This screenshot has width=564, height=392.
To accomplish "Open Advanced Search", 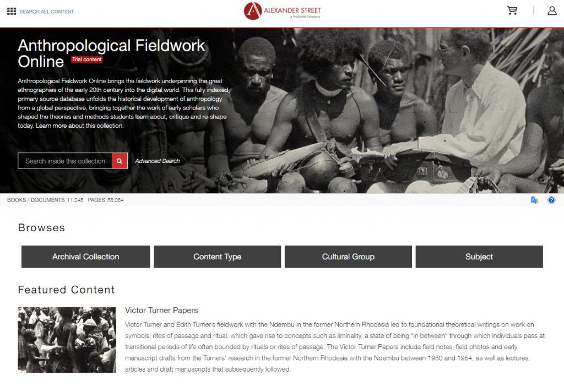I will click(157, 161).
